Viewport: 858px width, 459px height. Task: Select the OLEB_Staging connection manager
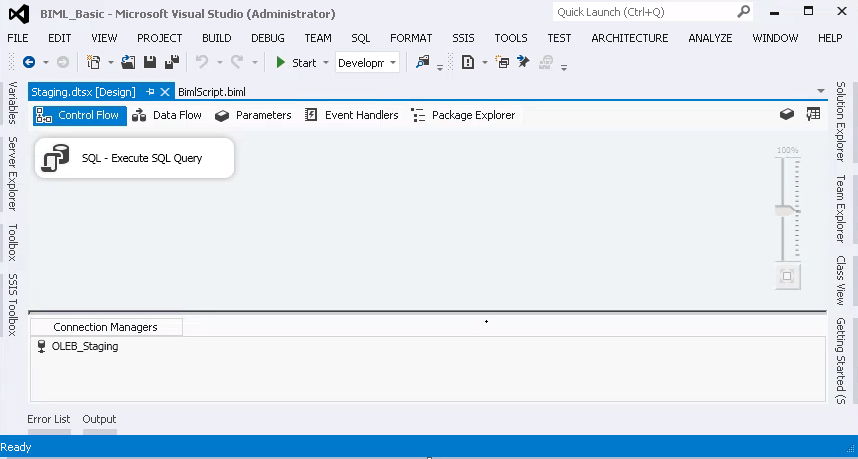pyautogui.click(x=78, y=346)
